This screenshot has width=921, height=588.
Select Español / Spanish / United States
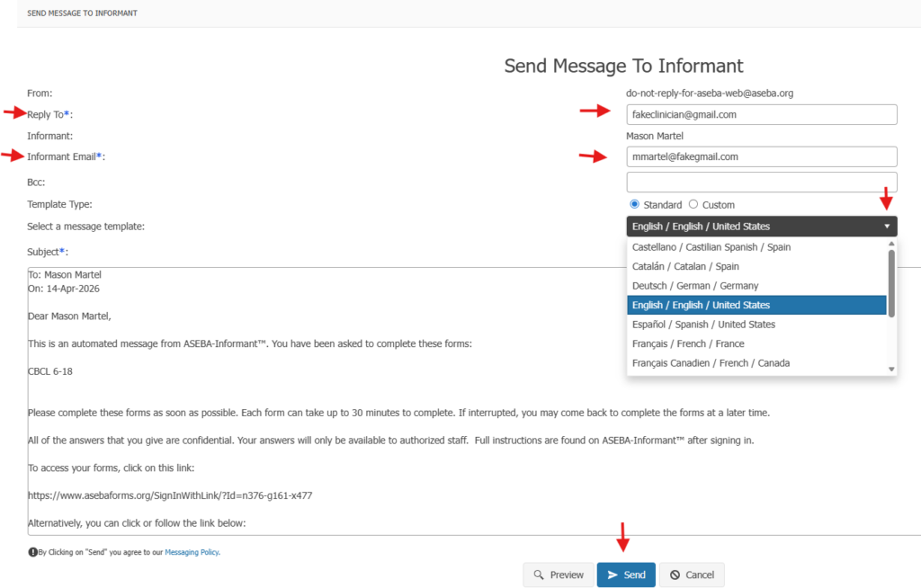pos(703,325)
